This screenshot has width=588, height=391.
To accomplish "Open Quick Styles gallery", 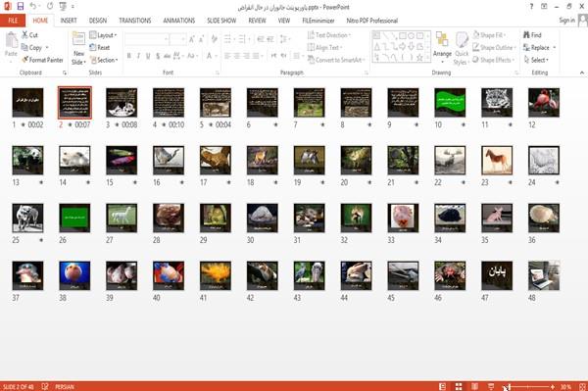I will point(462,49).
